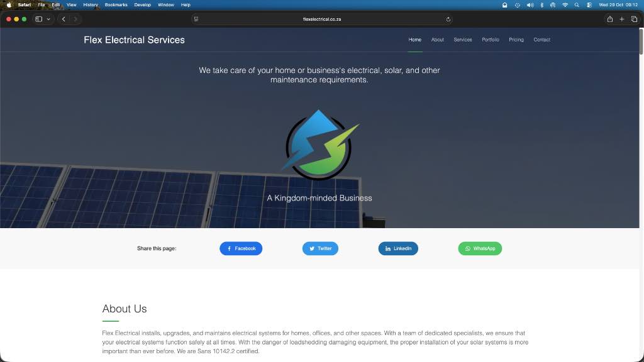The width and height of the screenshot is (644, 362).
Task: Show the tab overview icon
Action: pos(634,19)
